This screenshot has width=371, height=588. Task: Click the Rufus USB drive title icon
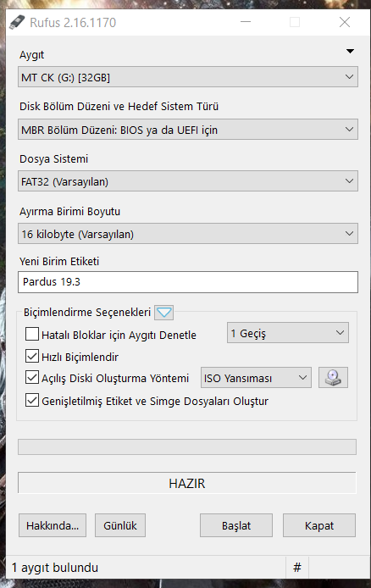[x=17, y=23]
